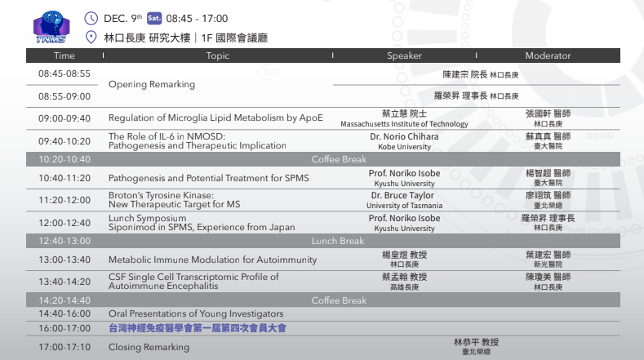Click the ApoE microglia lipid metabolism topic
The width and height of the screenshot is (644, 360).
215,118
